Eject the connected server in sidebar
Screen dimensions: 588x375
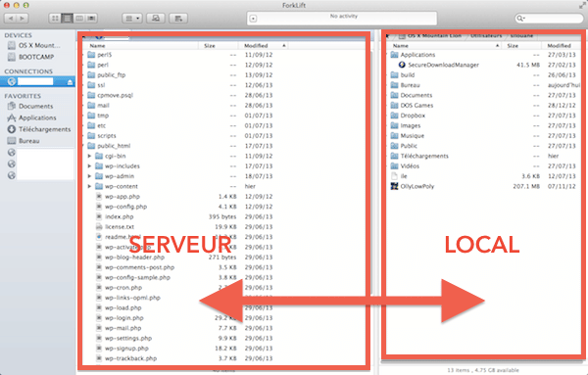70,82
